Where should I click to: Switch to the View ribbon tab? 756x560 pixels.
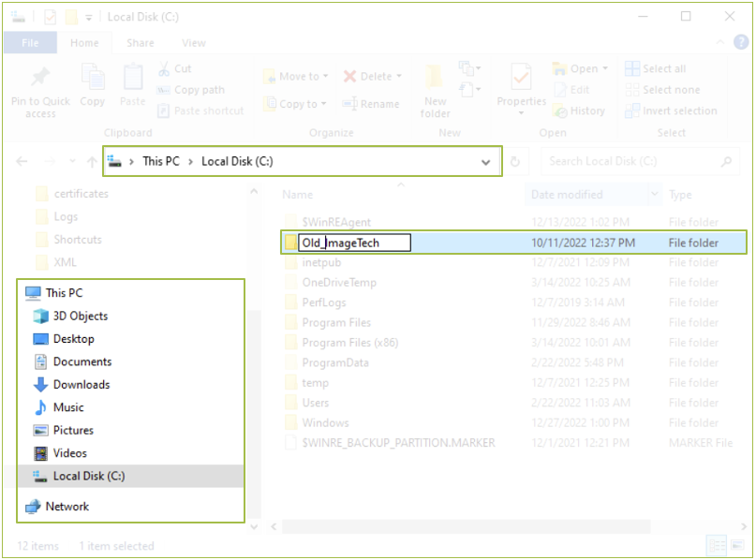point(194,43)
